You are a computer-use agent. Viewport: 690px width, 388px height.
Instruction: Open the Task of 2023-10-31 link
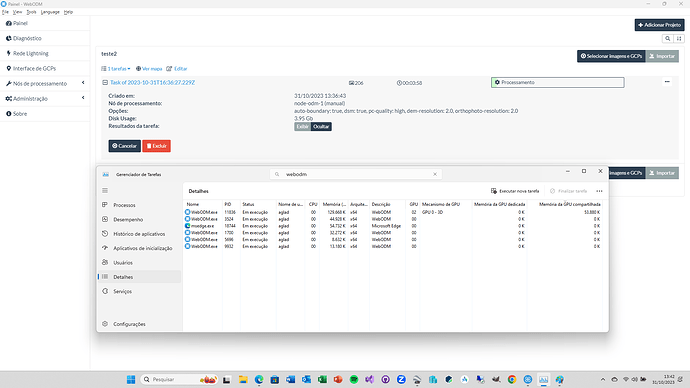pyautogui.click(x=152, y=82)
